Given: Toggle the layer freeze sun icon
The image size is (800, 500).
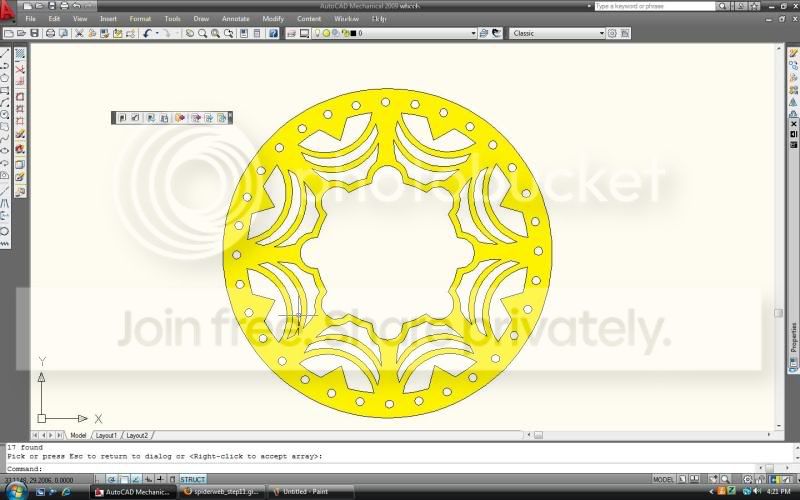Looking at the screenshot, I should [x=327, y=33].
